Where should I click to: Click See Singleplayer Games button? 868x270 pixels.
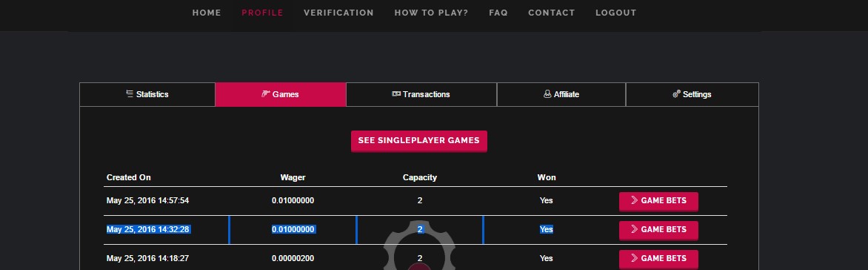419,141
